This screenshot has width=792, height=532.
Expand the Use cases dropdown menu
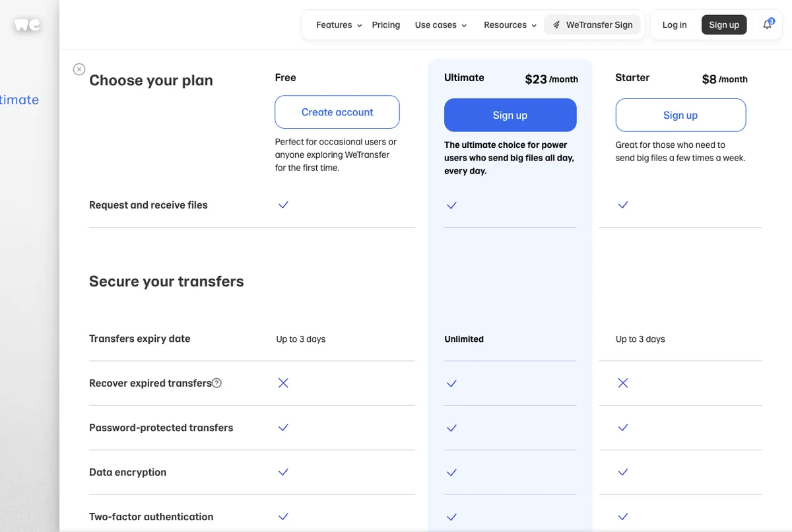441,25
